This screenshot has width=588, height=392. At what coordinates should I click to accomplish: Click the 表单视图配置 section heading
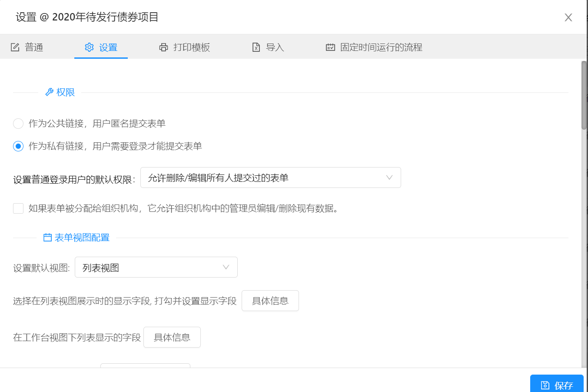82,238
